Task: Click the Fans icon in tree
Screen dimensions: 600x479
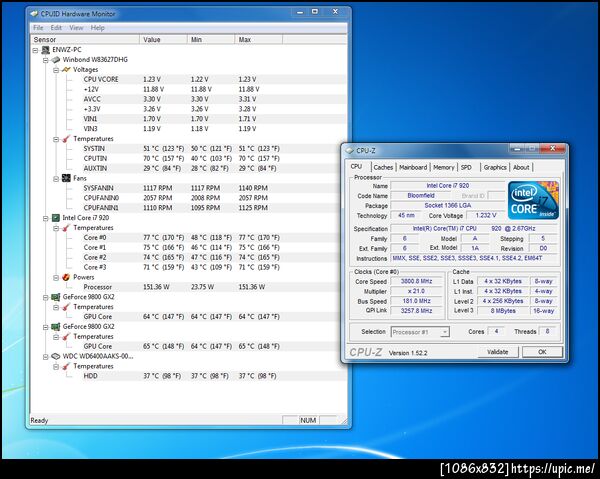Action: coord(66,178)
